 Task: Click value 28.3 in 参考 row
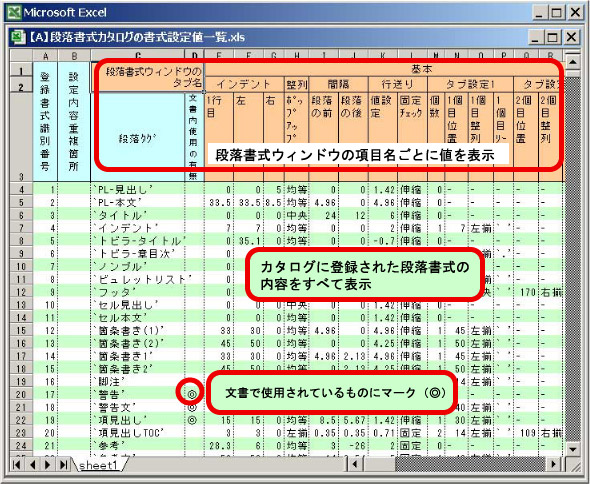(x=220, y=446)
